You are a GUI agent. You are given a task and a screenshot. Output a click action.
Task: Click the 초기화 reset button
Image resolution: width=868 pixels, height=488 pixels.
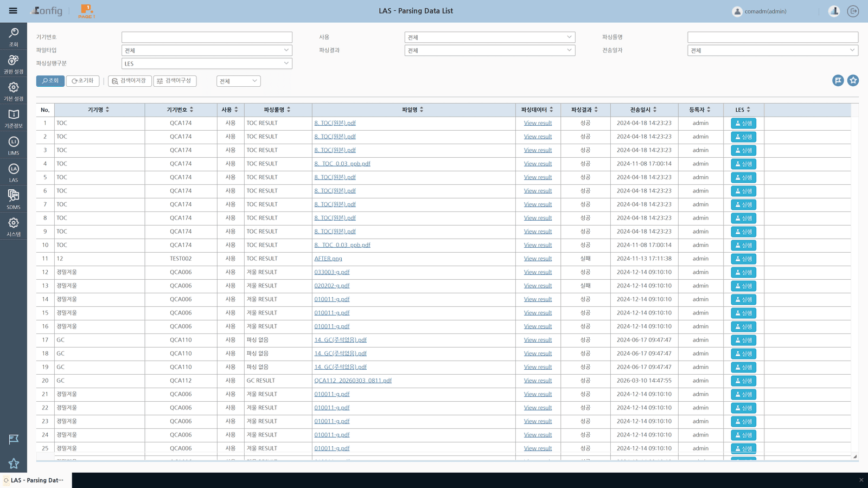82,81
